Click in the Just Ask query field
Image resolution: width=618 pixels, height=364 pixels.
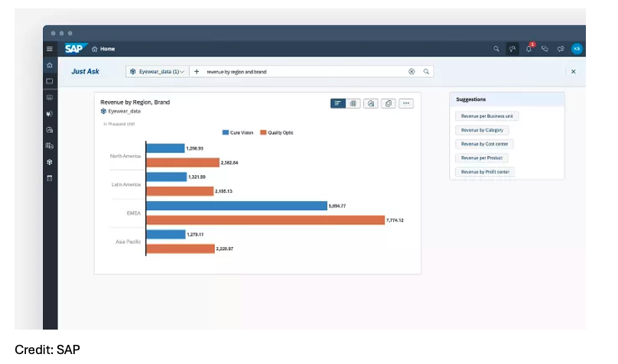pyautogui.click(x=306, y=71)
